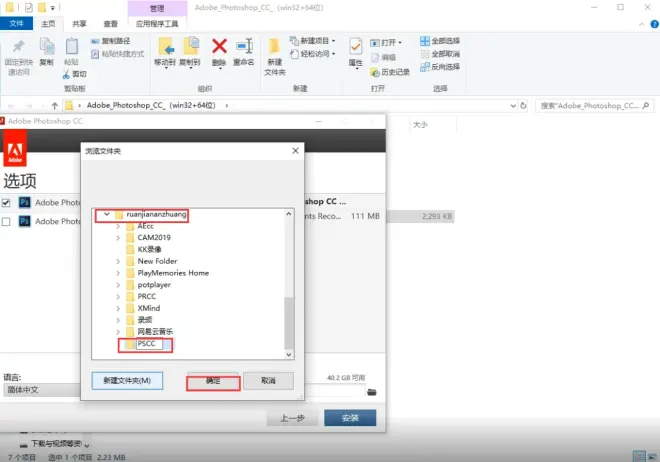Viewport: 660px width, 462px height.
Task: Expand the potplayer folder node
Action: click(118, 285)
